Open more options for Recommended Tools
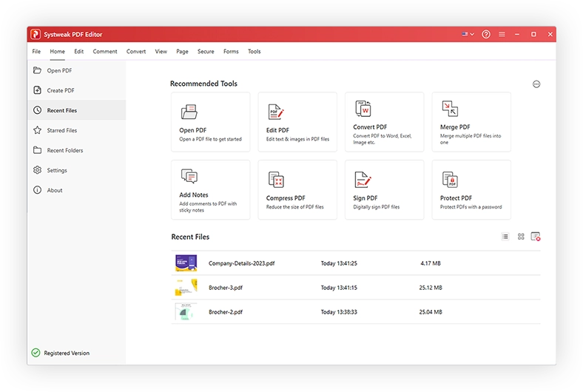Image resolution: width=583 pixels, height=392 pixels. point(536,84)
